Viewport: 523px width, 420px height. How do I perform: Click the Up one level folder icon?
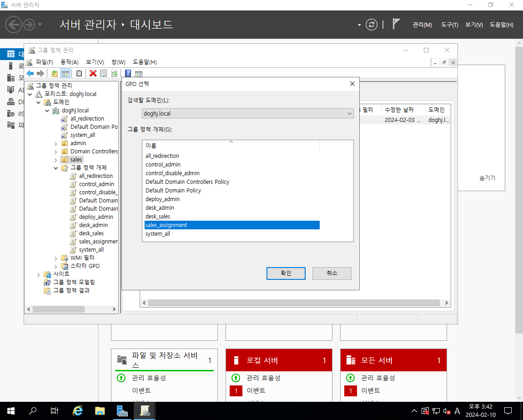[x=55, y=73]
